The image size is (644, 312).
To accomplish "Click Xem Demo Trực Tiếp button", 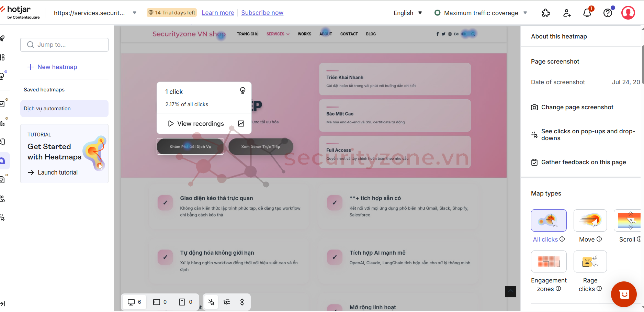I will tap(261, 146).
